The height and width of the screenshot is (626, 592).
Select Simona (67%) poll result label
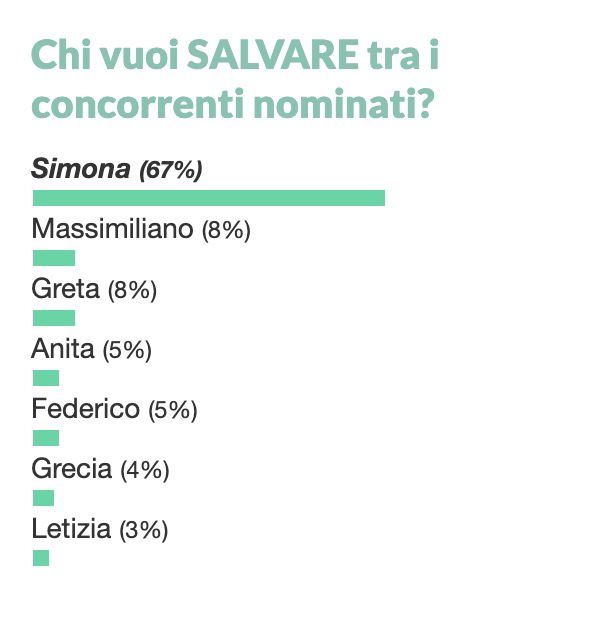click(117, 170)
